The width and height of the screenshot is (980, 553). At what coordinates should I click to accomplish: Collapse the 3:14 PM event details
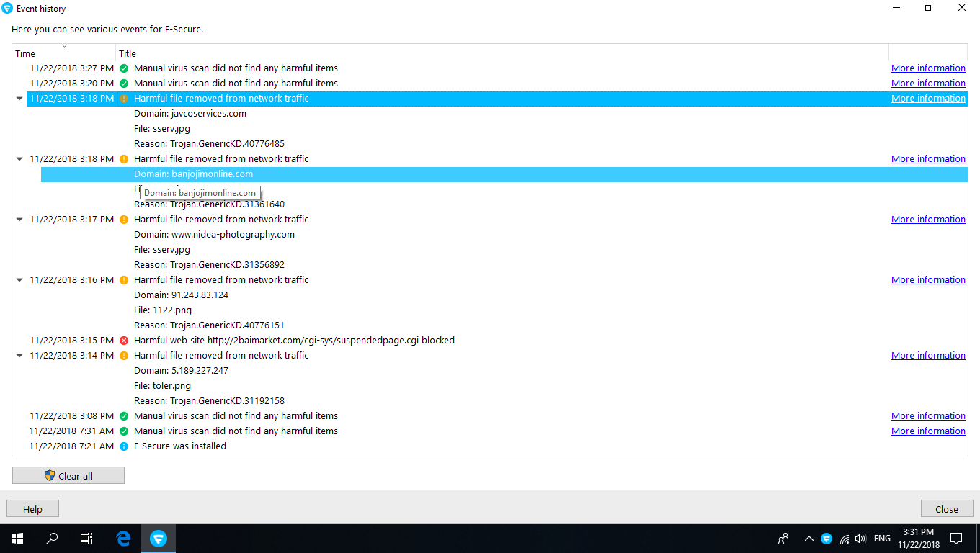19,356
